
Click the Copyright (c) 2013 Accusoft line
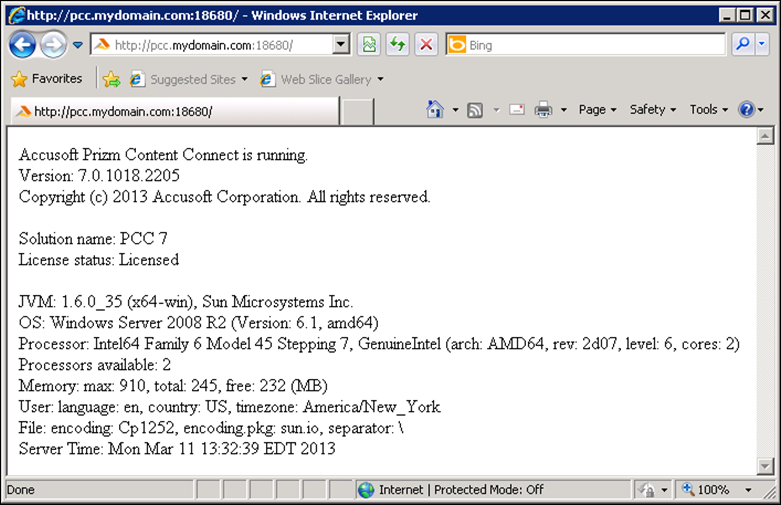225,197
